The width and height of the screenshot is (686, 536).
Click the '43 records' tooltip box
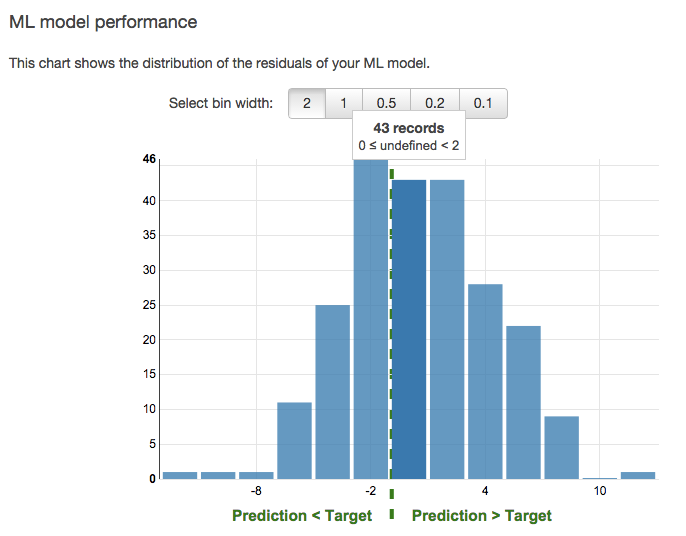[409, 136]
